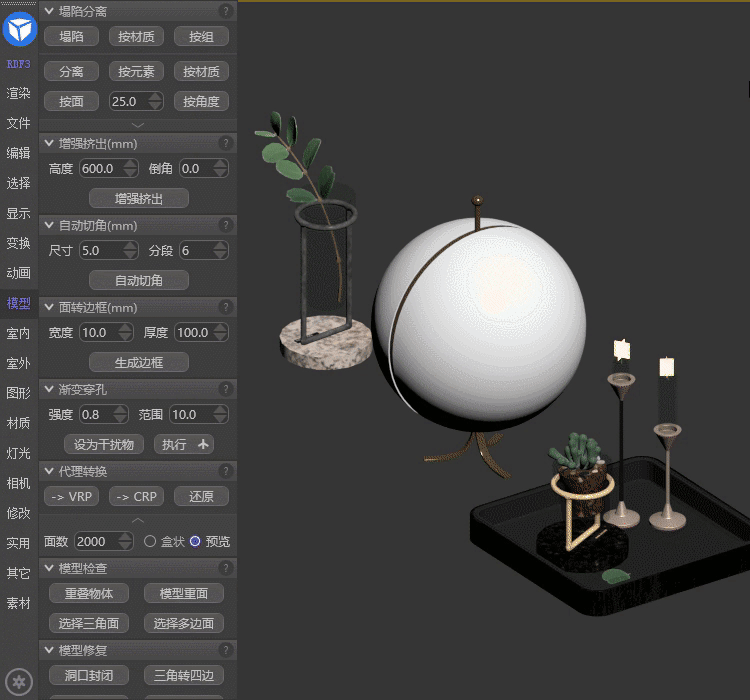This screenshot has height=700, width=750.
Task: Click the 自动切角 button
Action: click(x=139, y=280)
